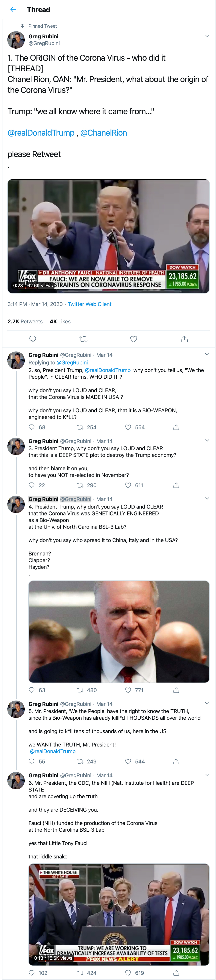
Task: Click the back arrow next to Thread
Action: 13,10
